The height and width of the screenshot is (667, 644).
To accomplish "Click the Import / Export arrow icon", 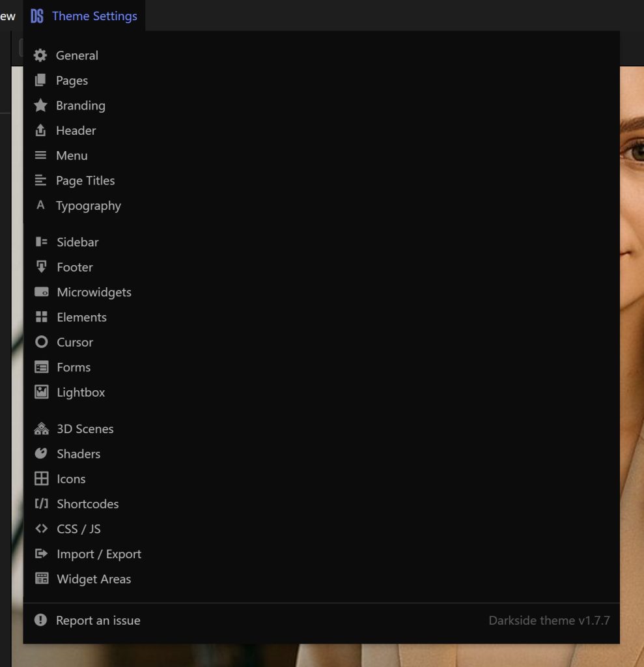I will (x=41, y=554).
